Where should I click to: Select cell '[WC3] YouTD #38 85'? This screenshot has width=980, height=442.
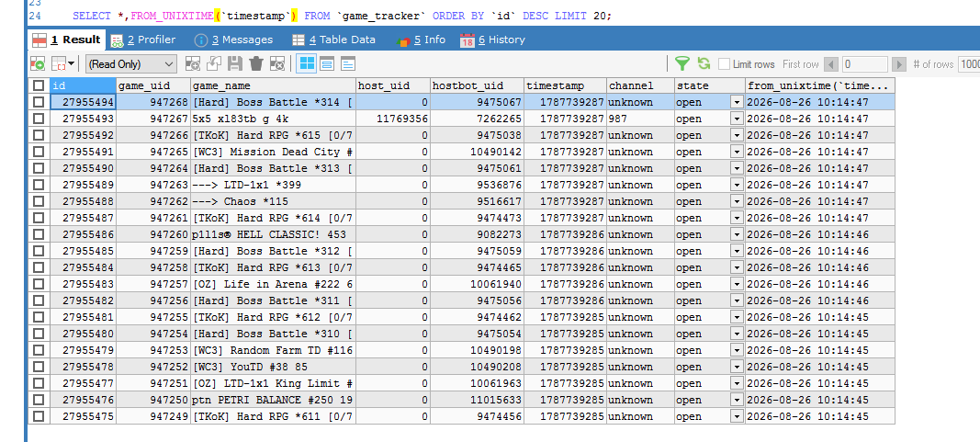click(x=273, y=367)
